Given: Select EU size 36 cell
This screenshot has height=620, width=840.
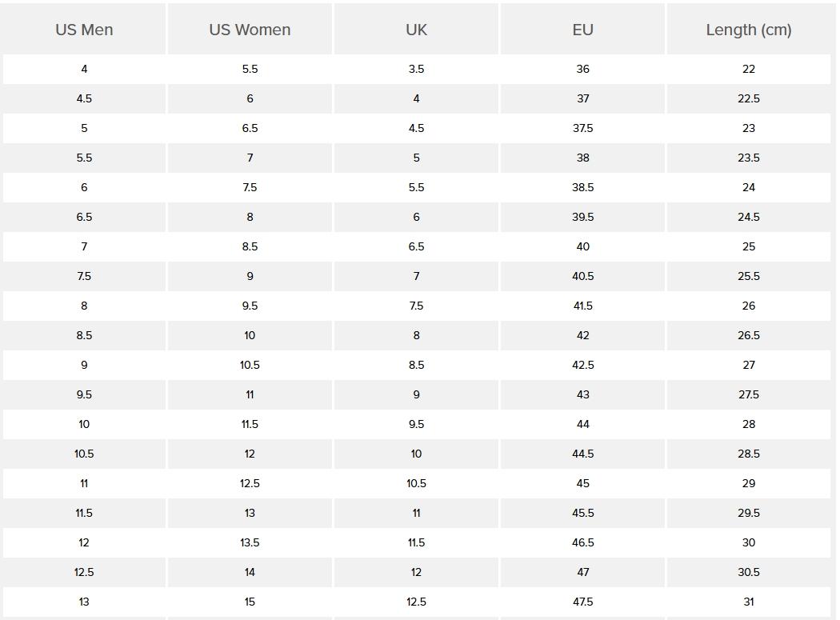Looking at the screenshot, I should (582, 69).
